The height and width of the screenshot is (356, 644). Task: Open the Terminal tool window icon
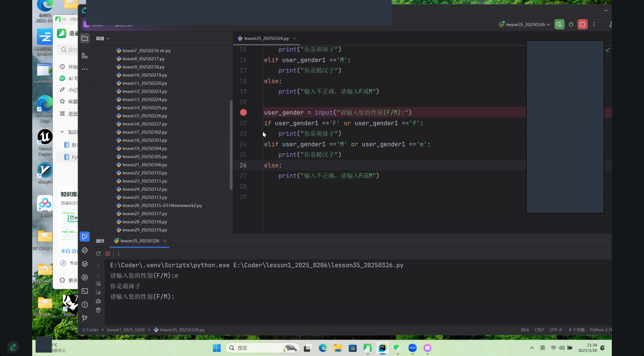(85, 291)
